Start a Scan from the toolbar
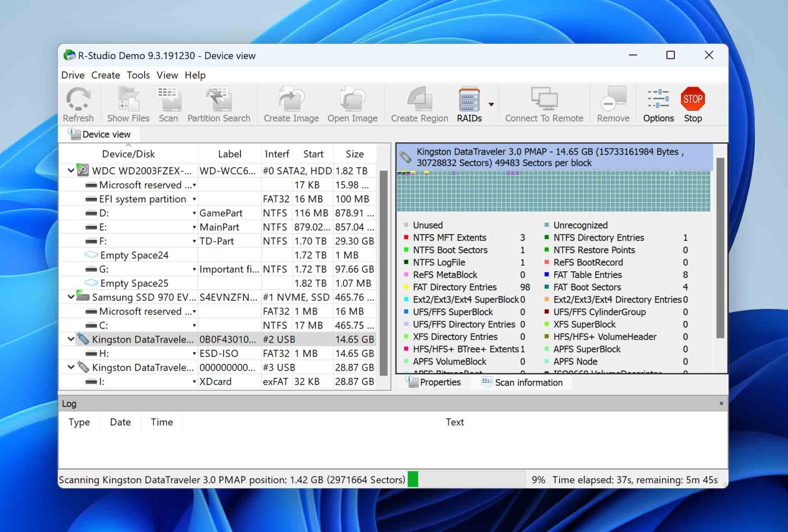 168,103
